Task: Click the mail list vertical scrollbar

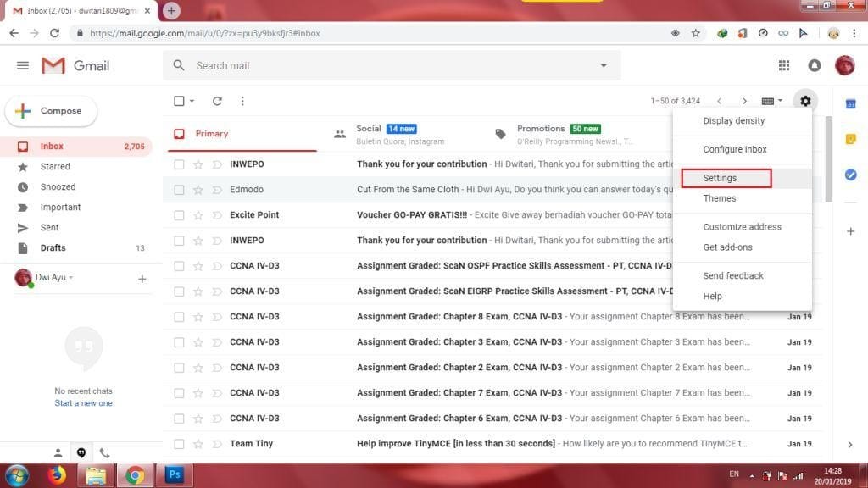Action: pos(828,159)
